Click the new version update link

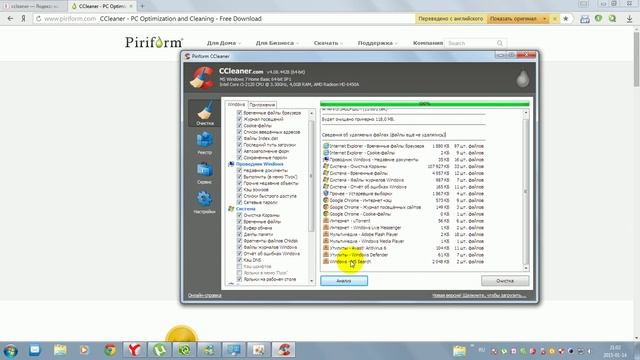[x=479, y=295]
